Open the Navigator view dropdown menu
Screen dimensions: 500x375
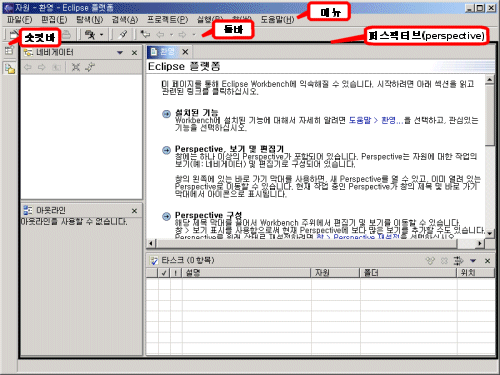(x=120, y=53)
